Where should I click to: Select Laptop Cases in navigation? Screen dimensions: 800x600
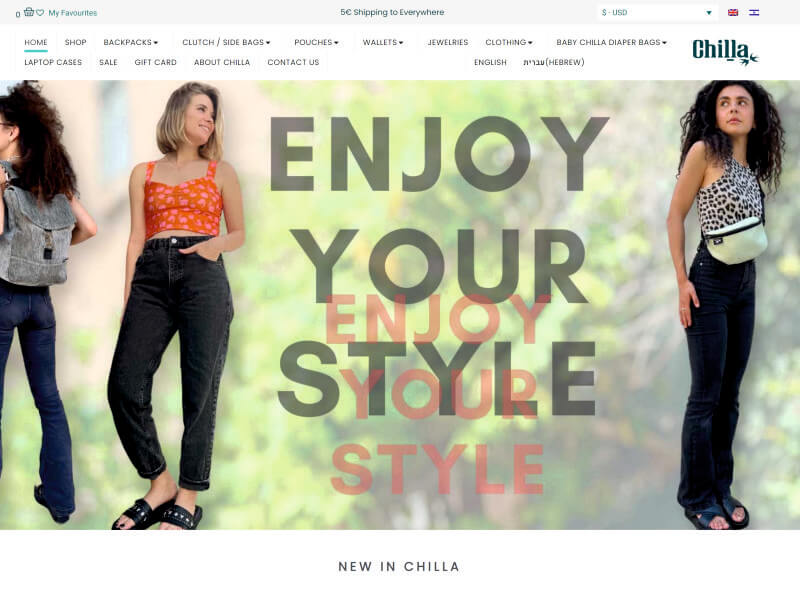(x=53, y=62)
